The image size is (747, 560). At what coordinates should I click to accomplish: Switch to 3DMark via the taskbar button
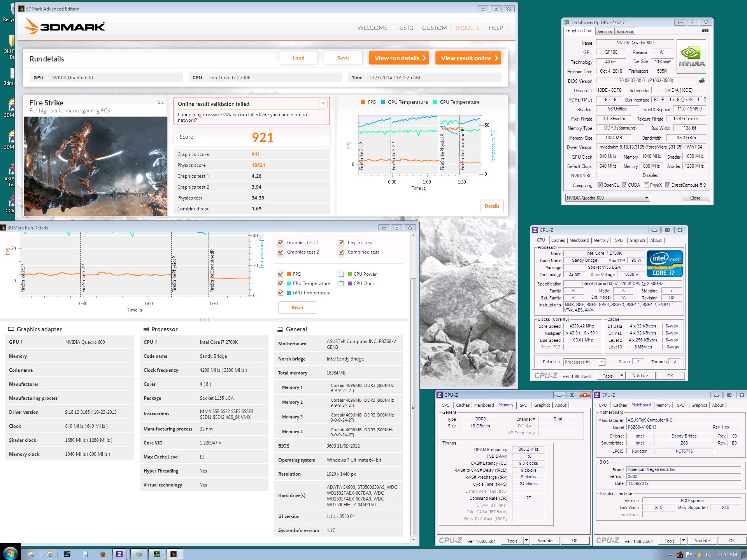[174, 554]
